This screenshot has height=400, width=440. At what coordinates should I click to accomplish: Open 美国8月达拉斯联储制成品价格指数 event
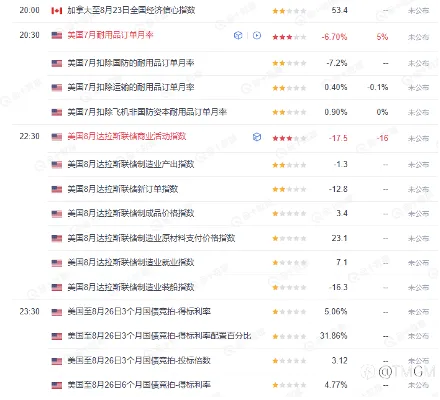click(131, 213)
